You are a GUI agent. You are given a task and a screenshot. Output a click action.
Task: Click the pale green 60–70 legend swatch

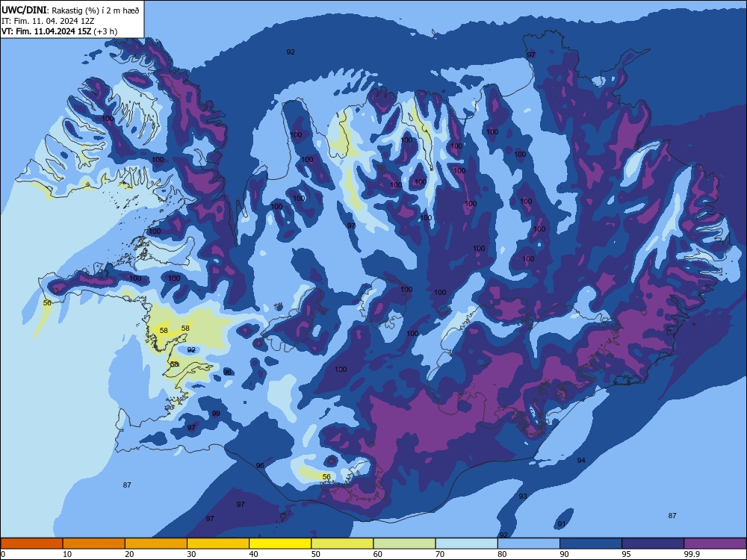404,544
